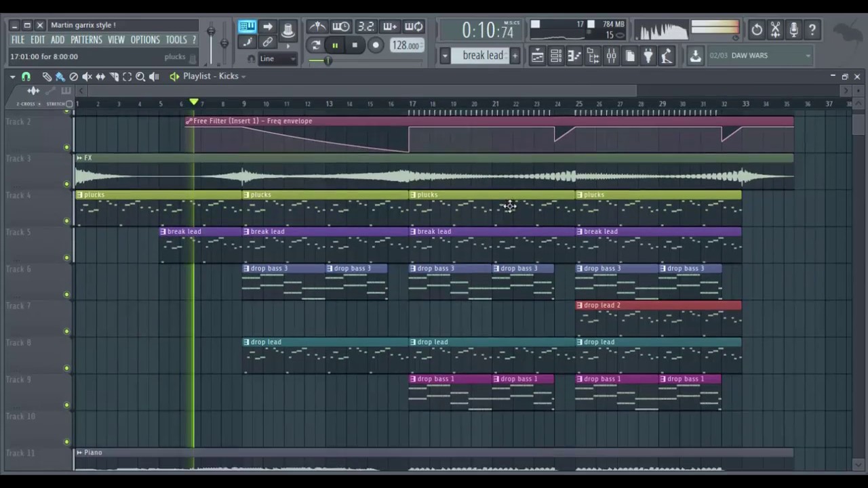Toggle the metronome
868x488 pixels.
pyautogui.click(x=317, y=26)
